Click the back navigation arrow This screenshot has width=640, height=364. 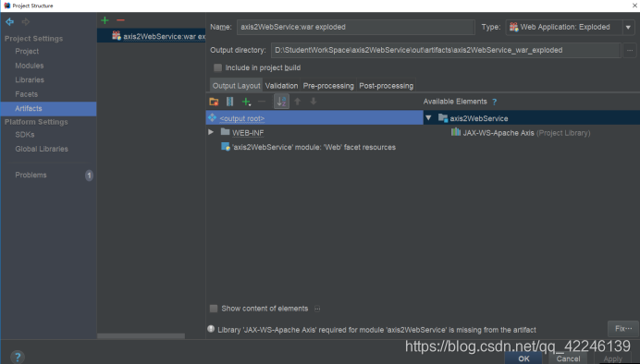pos(9,21)
